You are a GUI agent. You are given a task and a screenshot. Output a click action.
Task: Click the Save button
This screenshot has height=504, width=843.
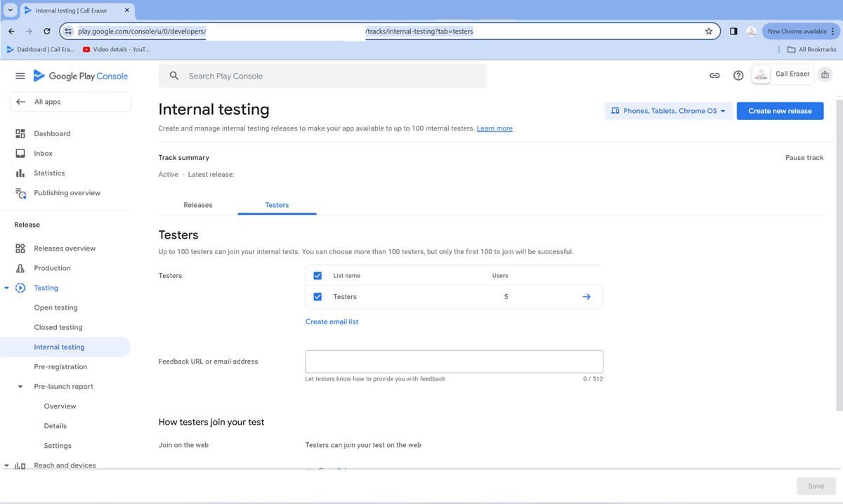click(x=816, y=486)
